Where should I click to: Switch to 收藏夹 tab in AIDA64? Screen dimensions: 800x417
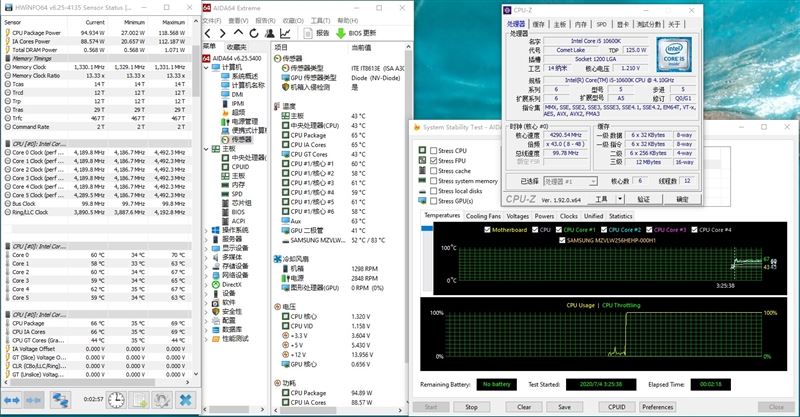[236, 46]
